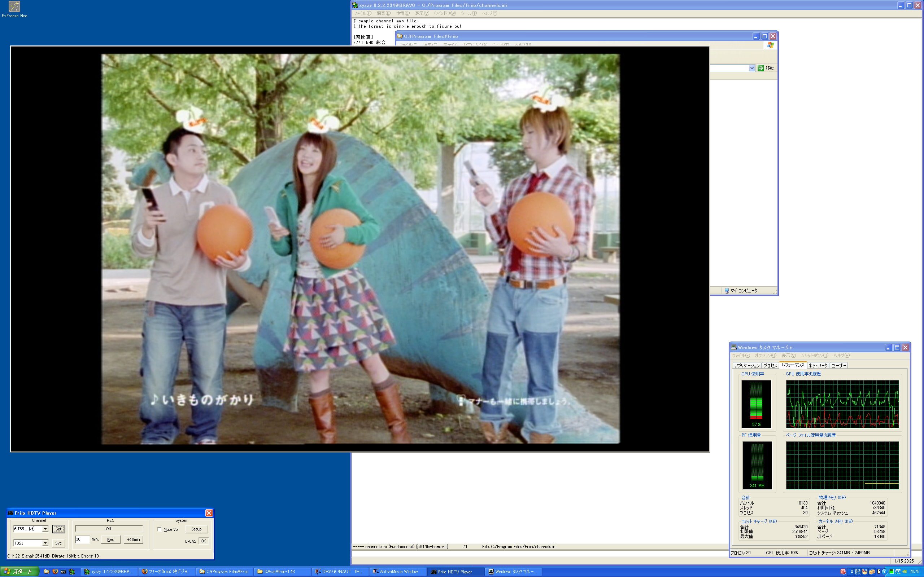This screenshot has height=577, width=924.
Task: Switch to the プロセス tab
Action: (x=770, y=365)
